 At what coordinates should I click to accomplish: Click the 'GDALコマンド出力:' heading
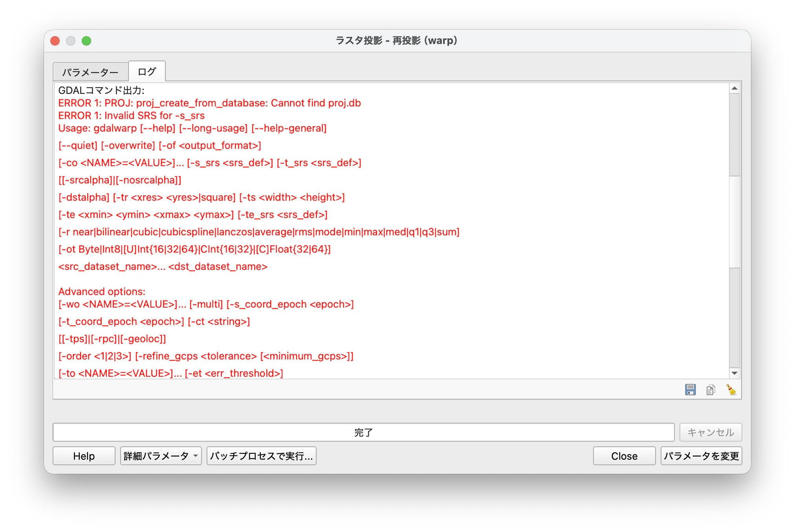(101, 90)
